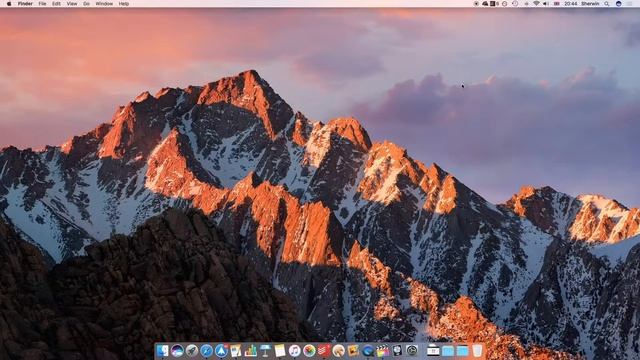Launch Siri from the Dock

coord(177,351)
